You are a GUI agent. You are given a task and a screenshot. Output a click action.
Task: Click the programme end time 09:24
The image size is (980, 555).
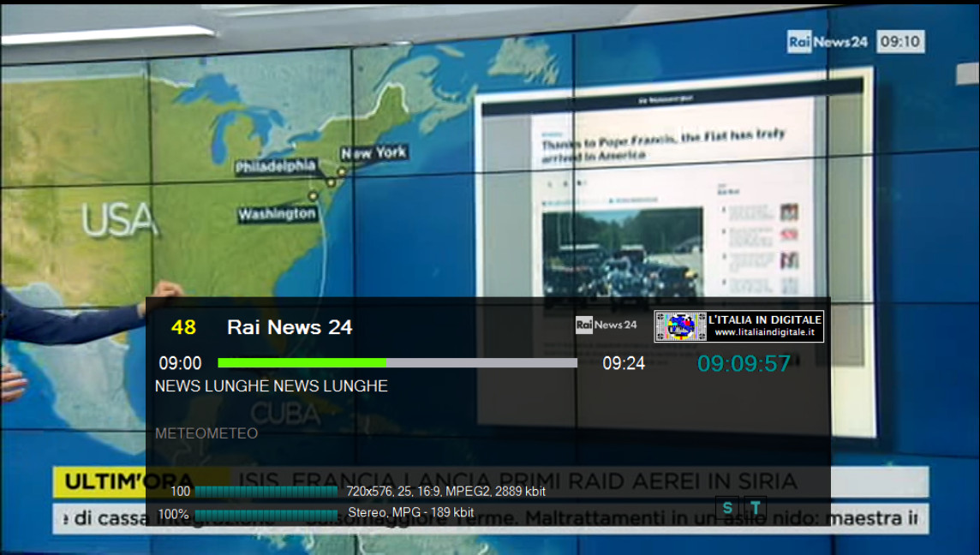point(623,363)
